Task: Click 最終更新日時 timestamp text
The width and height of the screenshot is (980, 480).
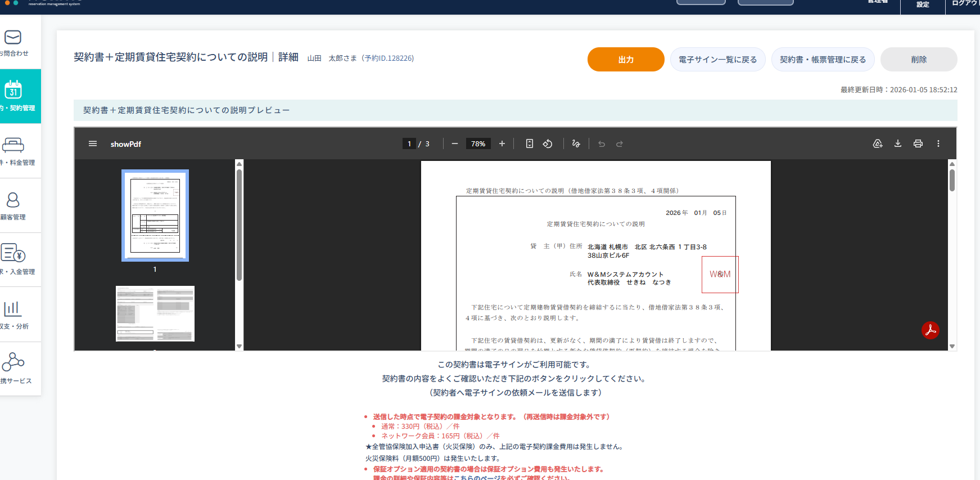Action: click(x=898, y=89)
